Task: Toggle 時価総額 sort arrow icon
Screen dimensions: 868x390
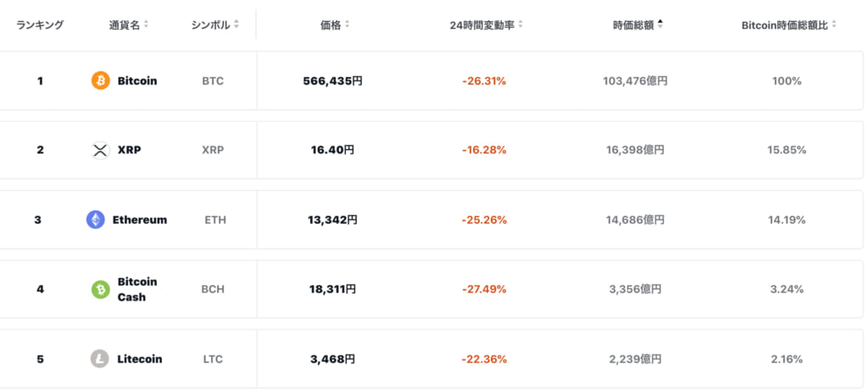Action: pyautogui.click(x=660, y=25)
